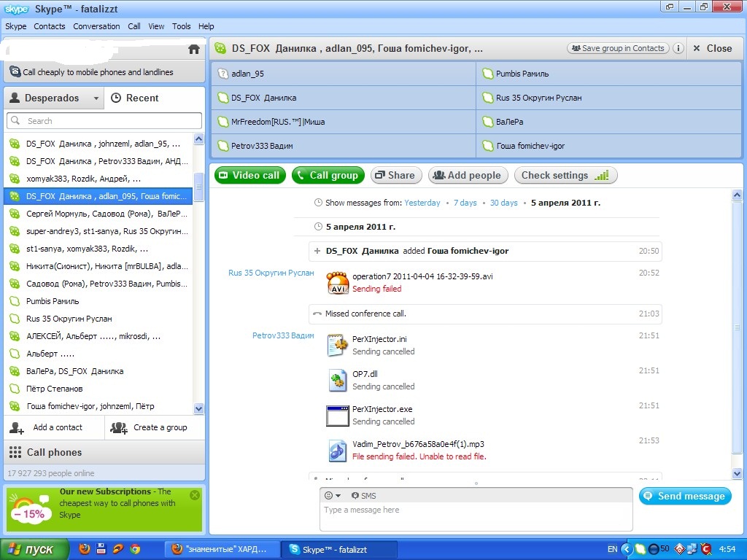
Task: Click the Call phones button
Action: (x=104, y=452)
